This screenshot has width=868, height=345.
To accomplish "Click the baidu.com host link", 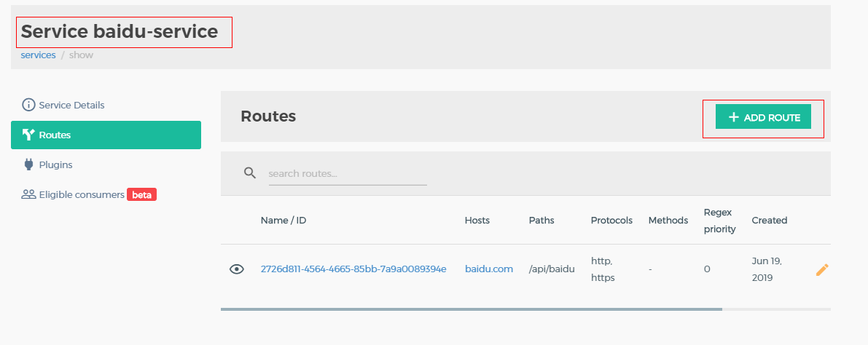I will (489, 269).
